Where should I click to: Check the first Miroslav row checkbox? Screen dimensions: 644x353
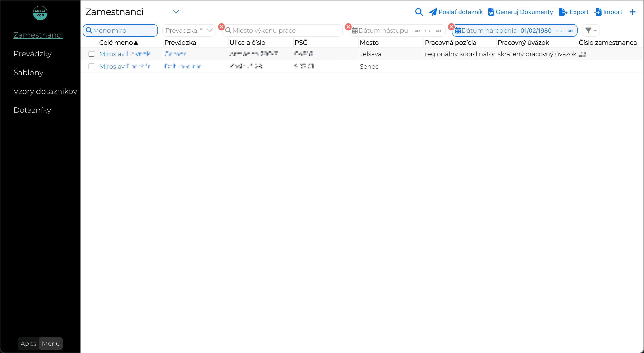[x=91, y=54]
